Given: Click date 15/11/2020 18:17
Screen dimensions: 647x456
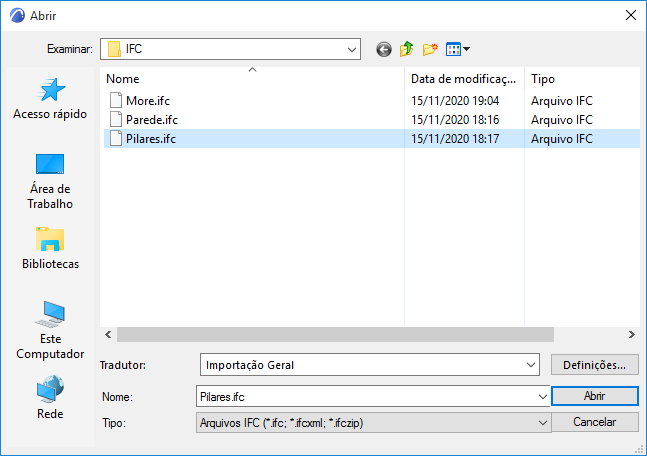Looking at the screenshot, I should pos(455,139).
